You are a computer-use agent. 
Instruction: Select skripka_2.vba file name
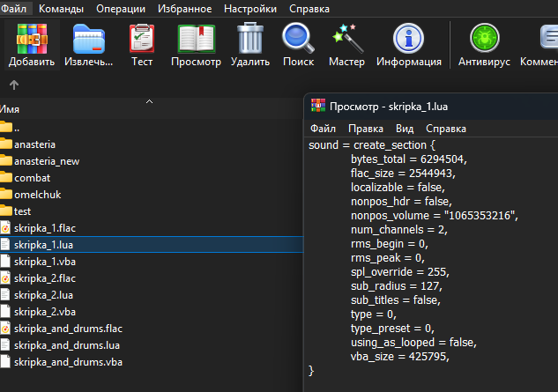click(x=45, y=311)
